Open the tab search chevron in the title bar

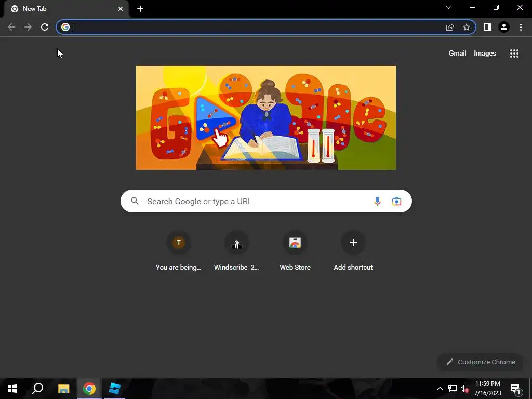(x=448, y=7)
